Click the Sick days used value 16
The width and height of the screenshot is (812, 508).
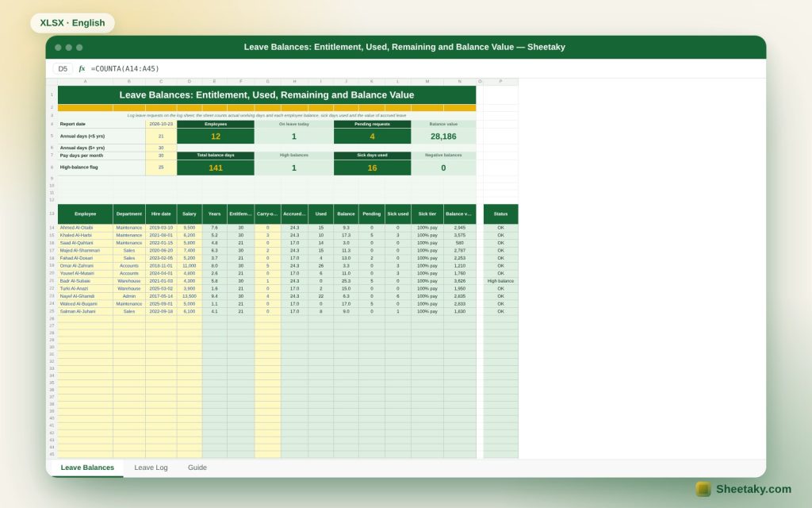[373, 167]
